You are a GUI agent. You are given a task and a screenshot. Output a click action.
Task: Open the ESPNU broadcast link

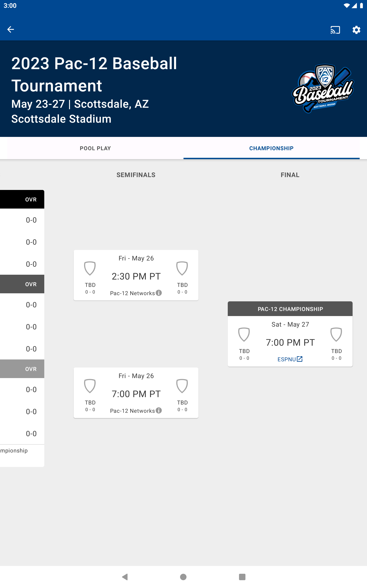[x=287, y=359]
